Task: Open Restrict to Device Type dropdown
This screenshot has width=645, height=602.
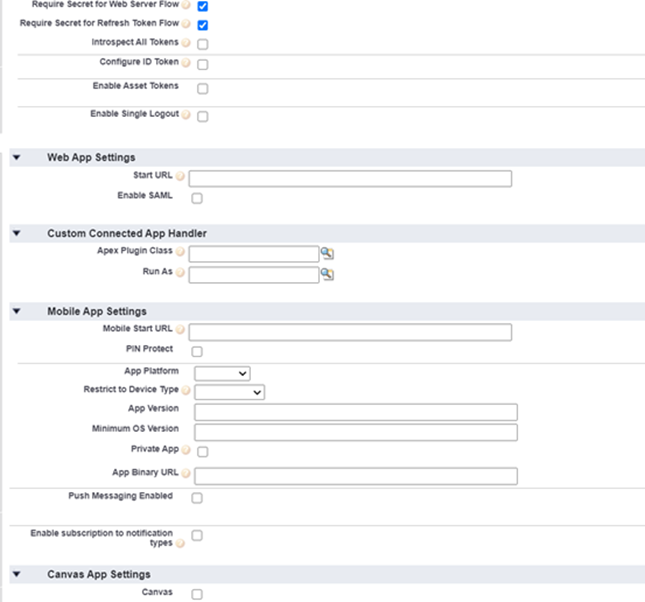Action: pos(229,392)
